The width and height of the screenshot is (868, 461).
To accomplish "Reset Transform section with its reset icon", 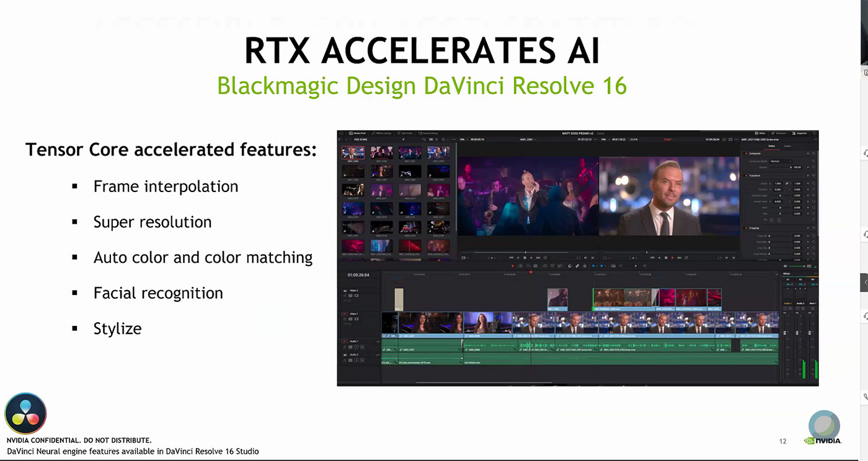I will click(814, 175).
